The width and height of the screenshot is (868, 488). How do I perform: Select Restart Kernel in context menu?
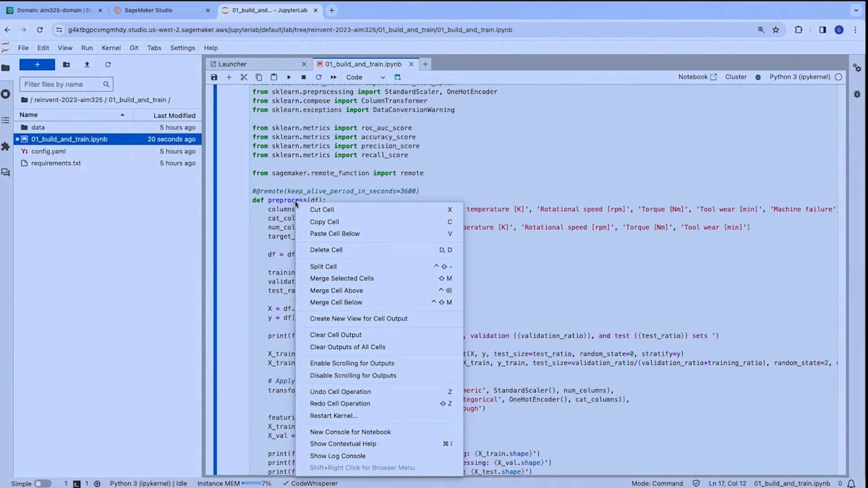click(380, 416)
